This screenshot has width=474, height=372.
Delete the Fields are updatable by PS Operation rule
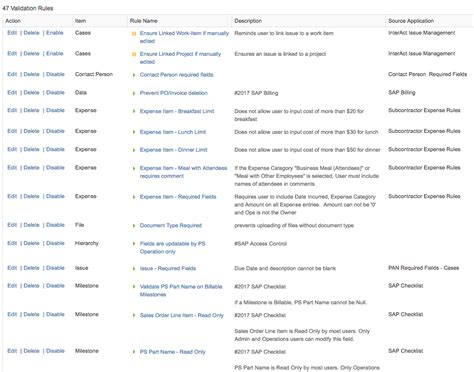(x=31, y=243)
